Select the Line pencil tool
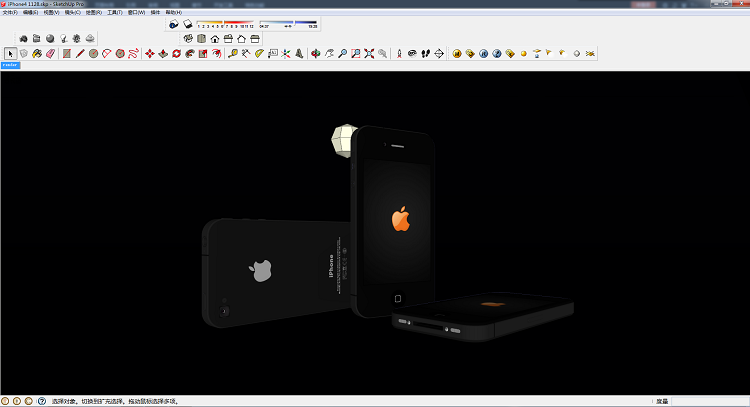Screen dimensions: 750x407 (x=80, y=54)
